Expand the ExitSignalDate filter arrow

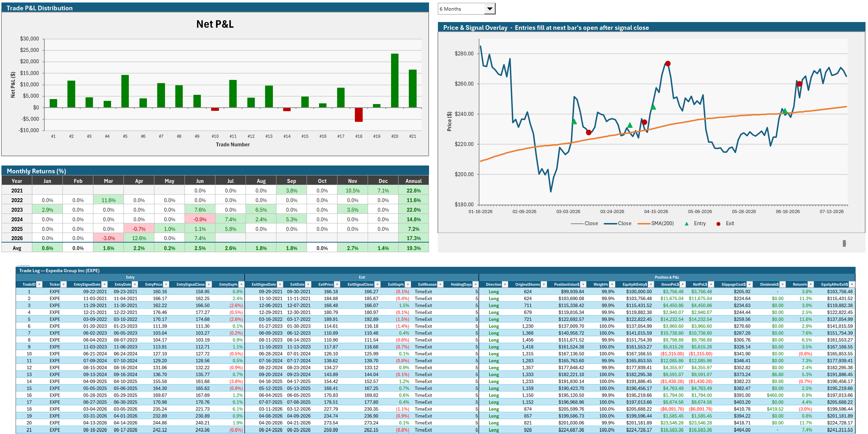point(280,284)
